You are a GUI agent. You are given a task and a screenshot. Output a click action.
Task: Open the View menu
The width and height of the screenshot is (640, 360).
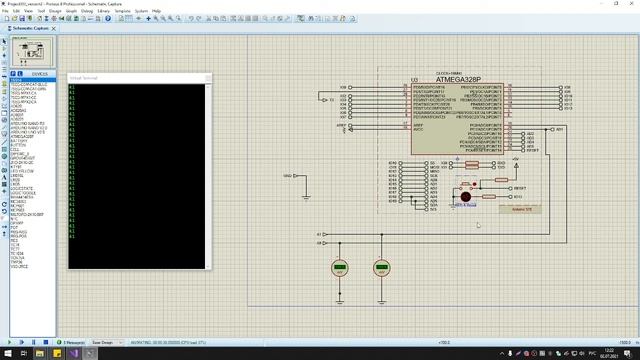29,11
